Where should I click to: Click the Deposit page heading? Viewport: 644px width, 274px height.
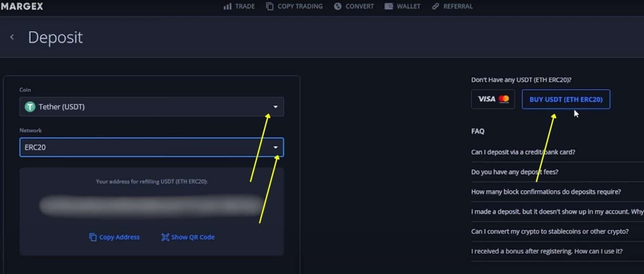(x=55, y=37)
